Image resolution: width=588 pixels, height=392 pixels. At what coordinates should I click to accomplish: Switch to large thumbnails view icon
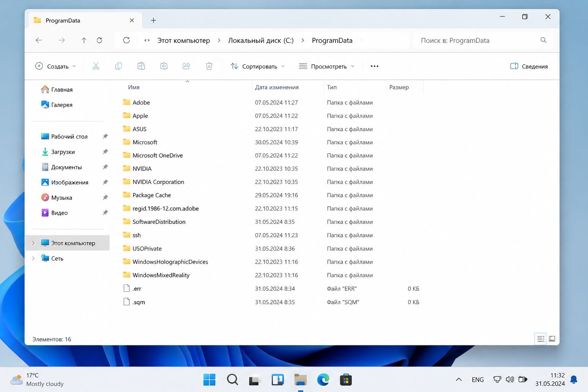552,339
